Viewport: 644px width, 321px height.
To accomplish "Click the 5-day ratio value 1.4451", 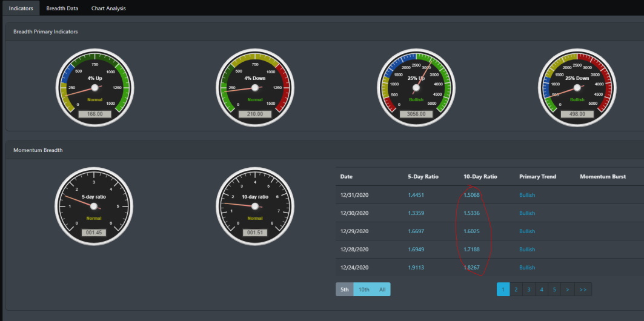I will point(416,195).
